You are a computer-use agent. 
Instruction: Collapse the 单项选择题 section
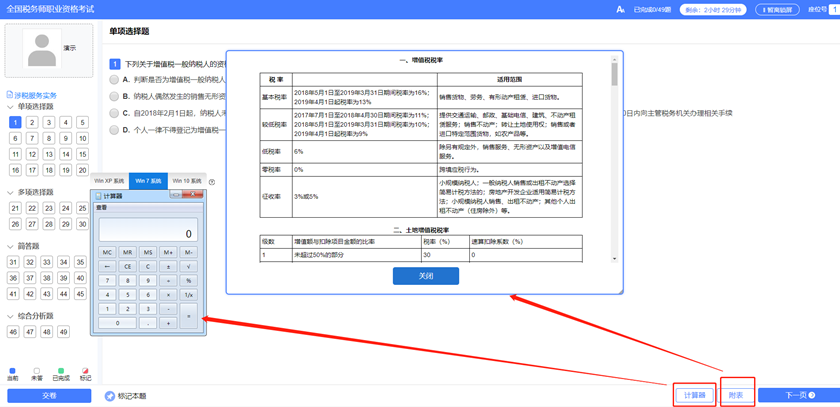11,107
